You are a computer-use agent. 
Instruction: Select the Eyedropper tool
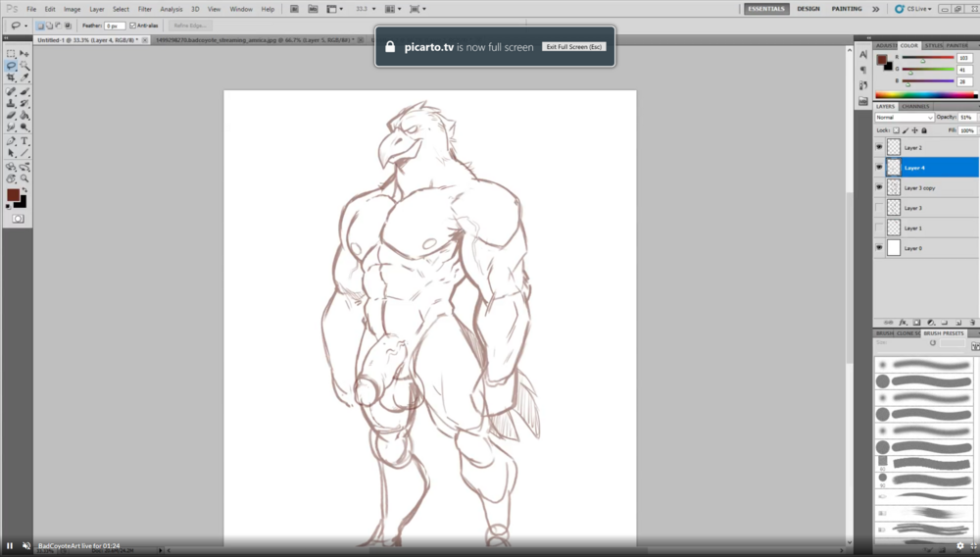[x=24, y=77]
